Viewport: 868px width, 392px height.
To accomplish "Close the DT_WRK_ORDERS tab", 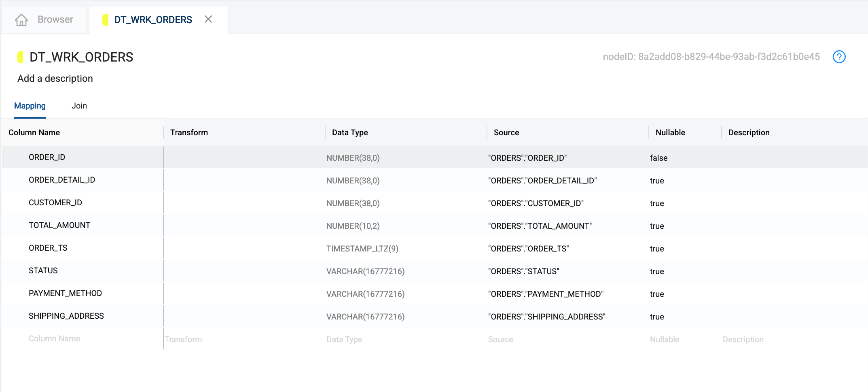I will pyautogui.click(x=208, y=19).
